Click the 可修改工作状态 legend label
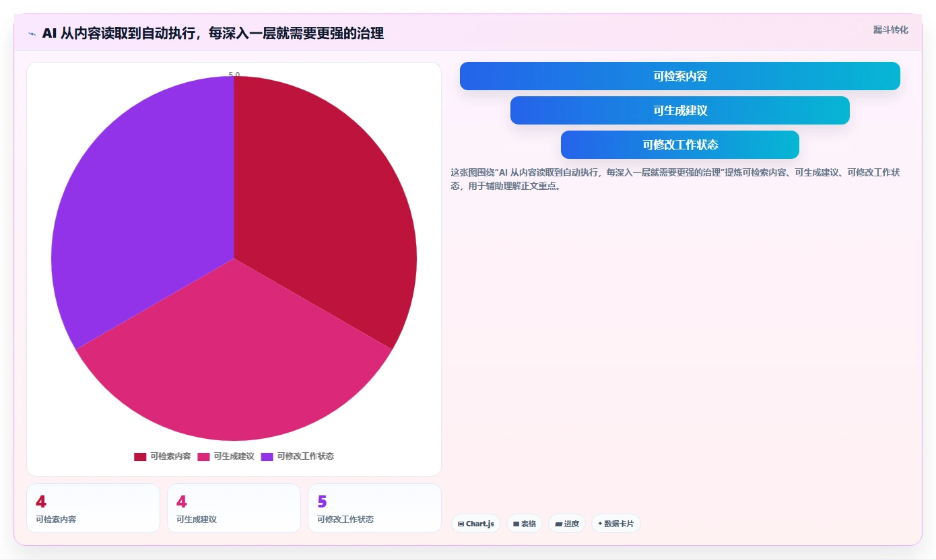The width and height of the screenshot is (936, 560). (x=305, y=456)
